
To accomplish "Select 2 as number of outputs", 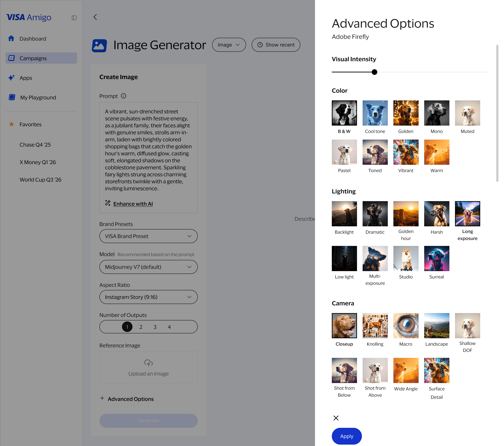I will click(141, 327).
